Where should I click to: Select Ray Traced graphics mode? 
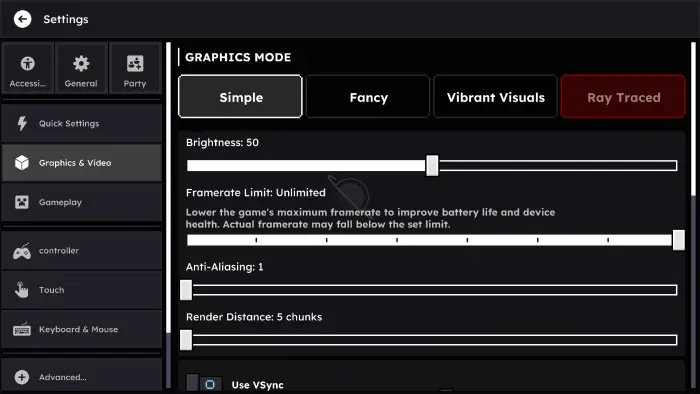click(x=623, y=96)
